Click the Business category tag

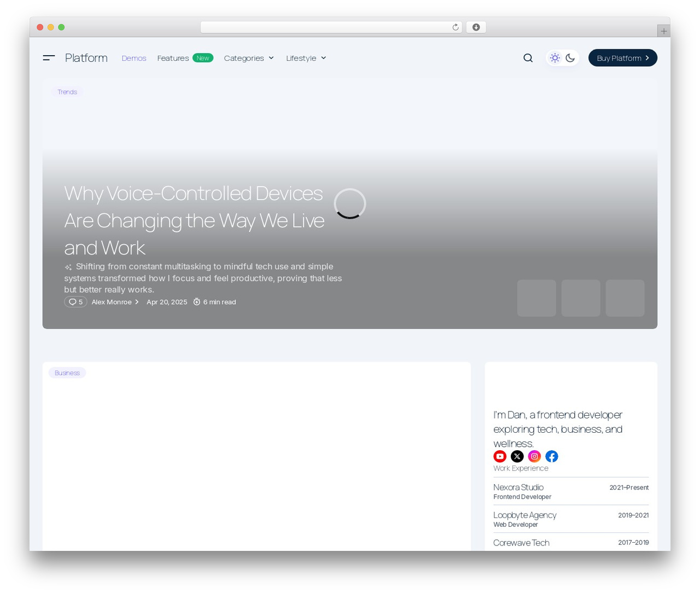(x=67, y=373)
